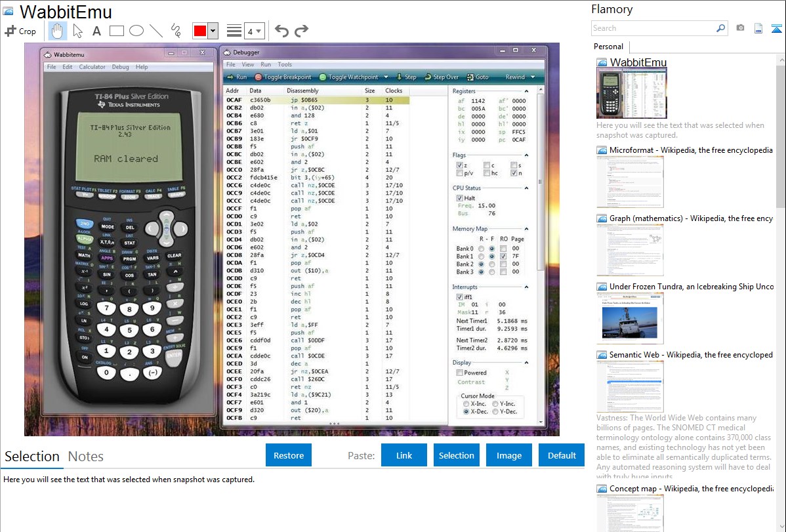Click the Goto debugger button
This screenshot has height=532, width=786.
click(477, 77)
